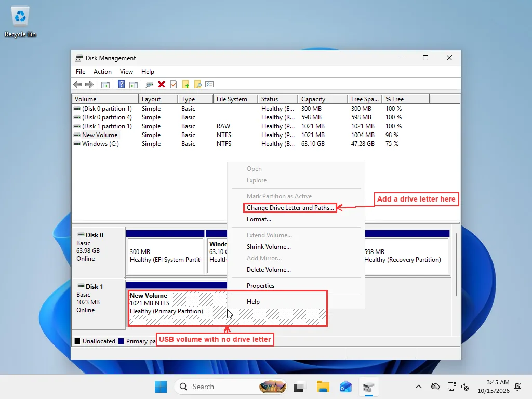Open the Windows Start button
The image size is (532, 399).
point(161,387)
